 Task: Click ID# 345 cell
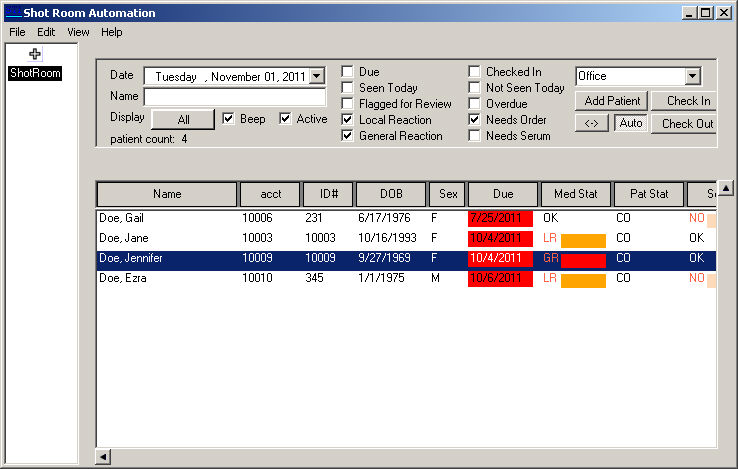pyautogui.click(x=314, y=278)
